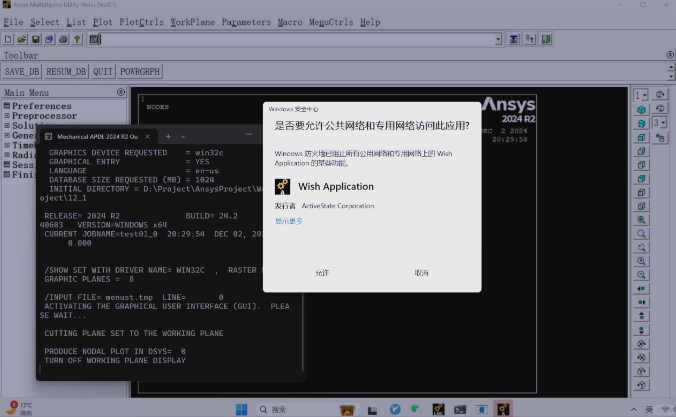This screenshot has width=676, height=417.
Task: Expand the Preprocessor tree item
Action: 7,116
